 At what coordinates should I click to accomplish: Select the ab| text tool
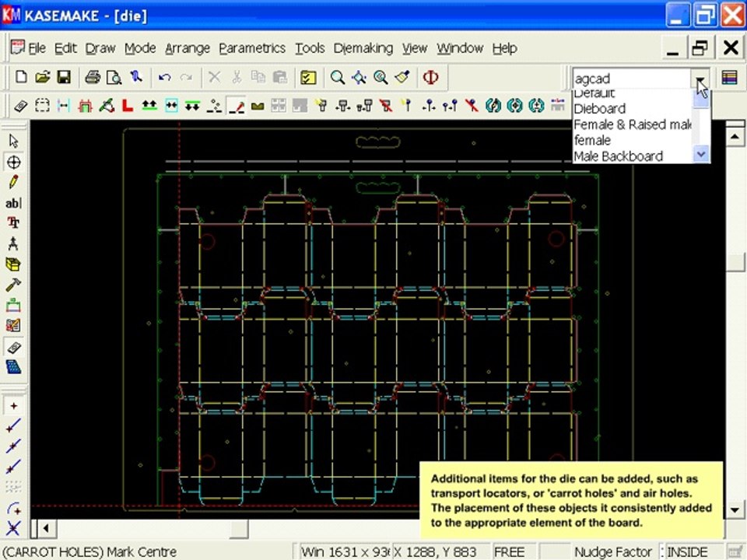click(x=13, y=203)
